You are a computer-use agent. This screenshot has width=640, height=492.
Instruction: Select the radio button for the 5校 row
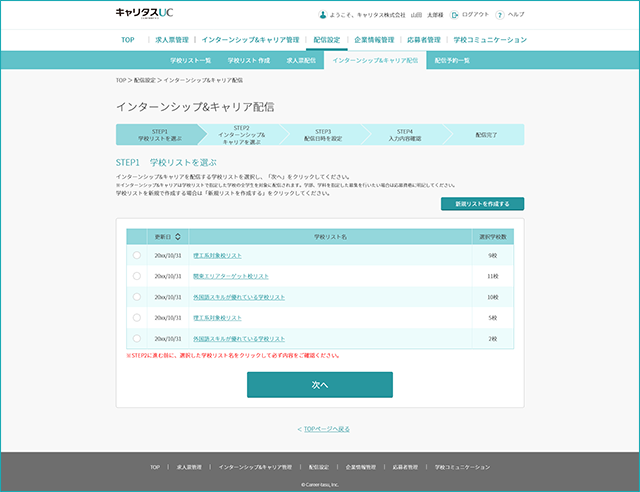pyautogui.click(x=137, y=318)
